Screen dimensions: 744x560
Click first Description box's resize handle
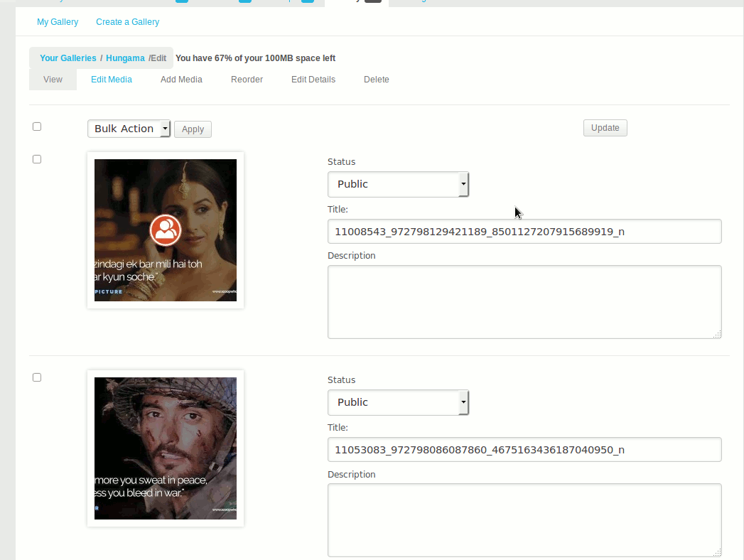tap(717, 334)
